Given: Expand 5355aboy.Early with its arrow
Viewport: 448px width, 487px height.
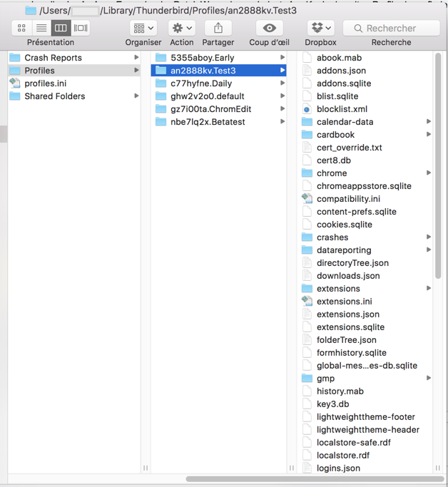Looking at the screenshot, I should (x=282, y=58).
